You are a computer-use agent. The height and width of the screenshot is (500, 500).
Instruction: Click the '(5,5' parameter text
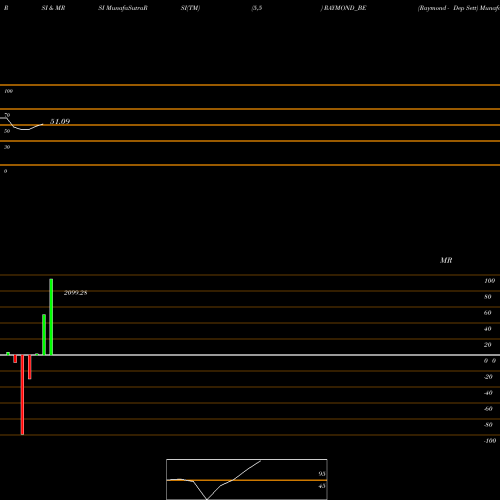click(257, 8)
